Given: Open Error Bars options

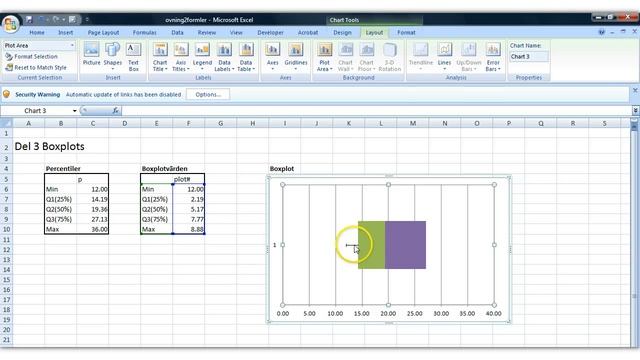Looking at the screenshot, I should [493, 57].
